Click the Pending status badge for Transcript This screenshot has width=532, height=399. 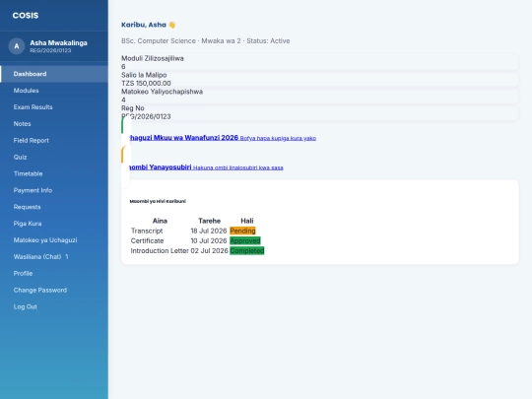tap(242, 231)
